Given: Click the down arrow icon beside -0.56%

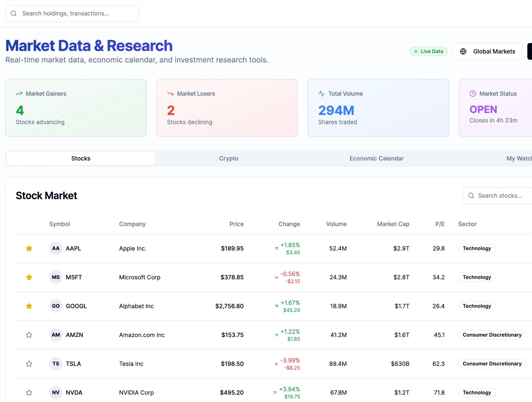Looking at the screenshot, I should (x=276, y=277).
